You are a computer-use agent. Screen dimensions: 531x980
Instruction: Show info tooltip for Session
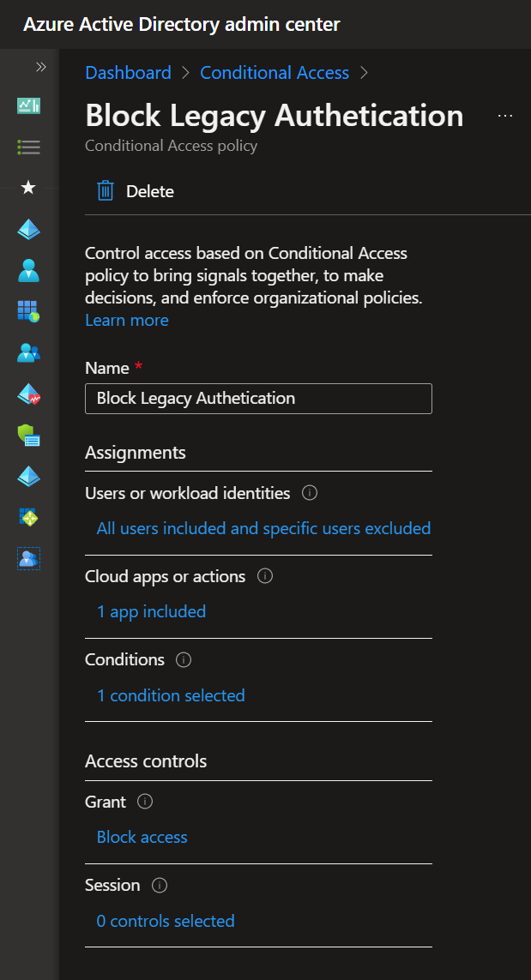[160, 885]
